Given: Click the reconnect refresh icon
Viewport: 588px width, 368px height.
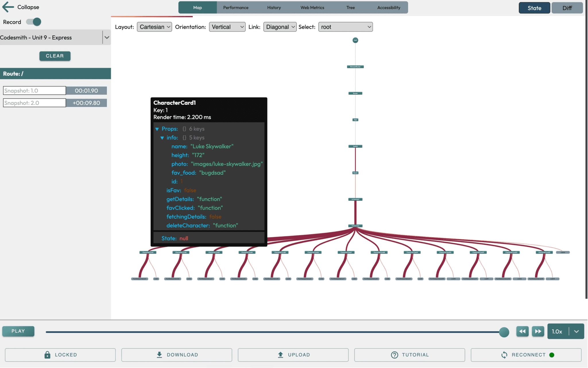Looking at the screenshot, I should pyautogui.click(x=504, y=355).
